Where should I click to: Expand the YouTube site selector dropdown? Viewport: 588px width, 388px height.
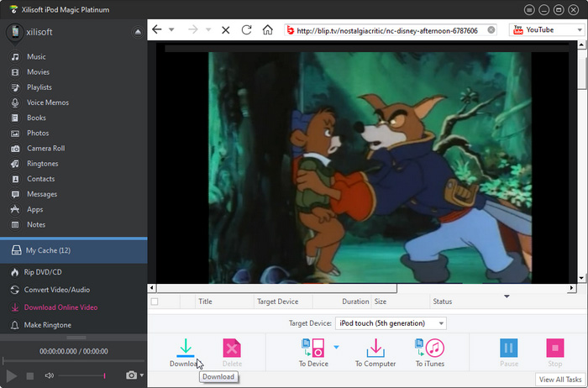coord(580,30)
